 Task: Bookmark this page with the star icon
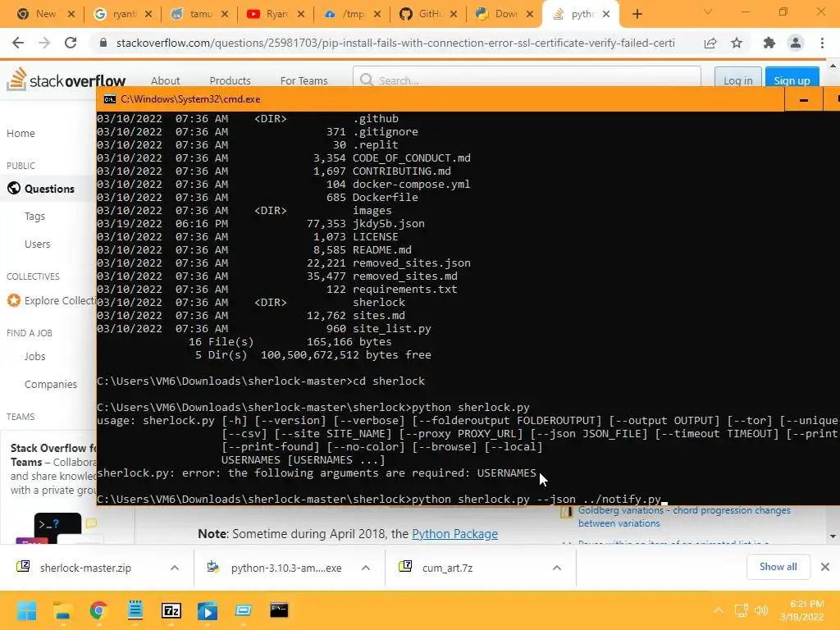737,43
